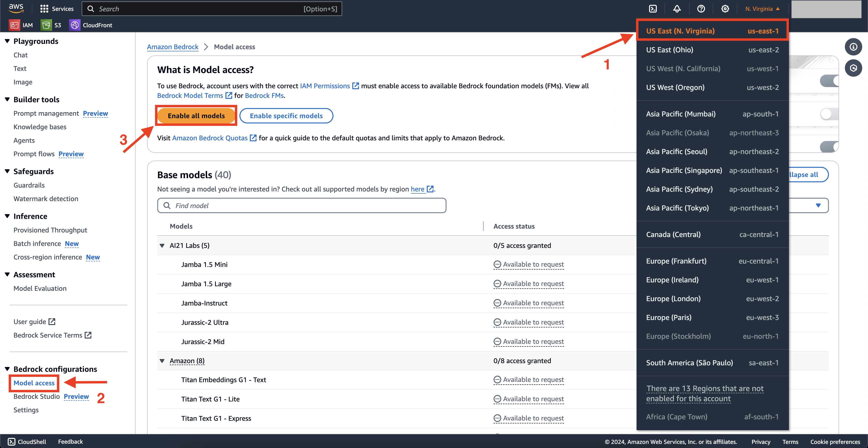Select US East (N. Virginia) region
The width and height of the screenshot is (868, 448).
712,31
